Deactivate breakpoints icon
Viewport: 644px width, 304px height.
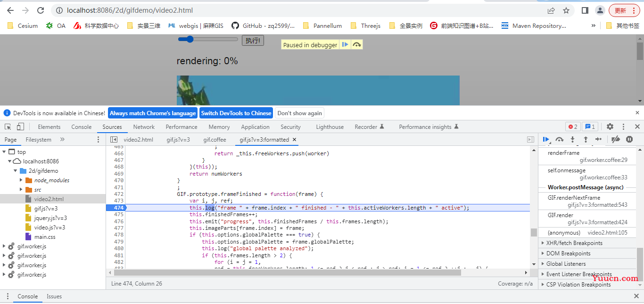615,139
